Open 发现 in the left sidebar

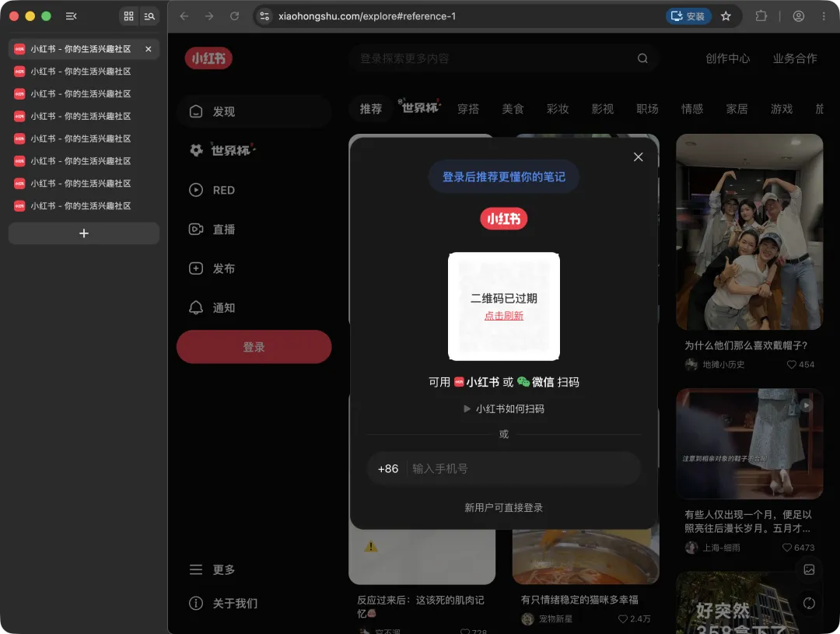(x=254, y=111)
